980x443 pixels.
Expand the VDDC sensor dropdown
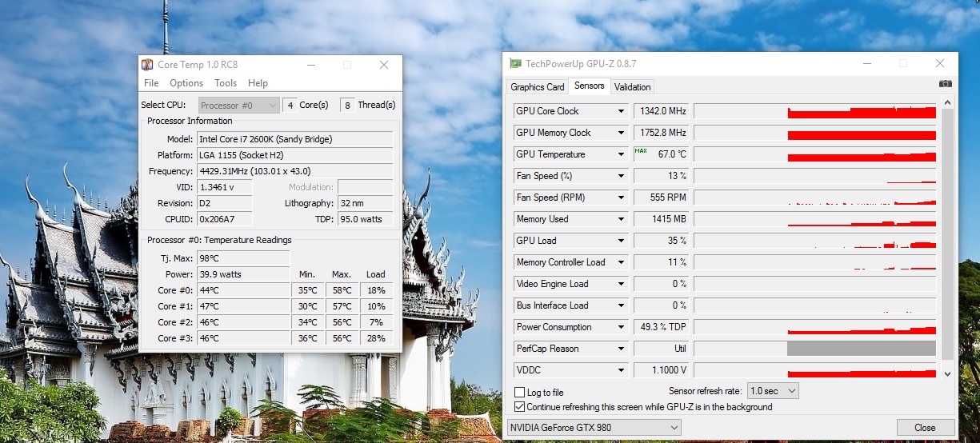pos(621,370)
